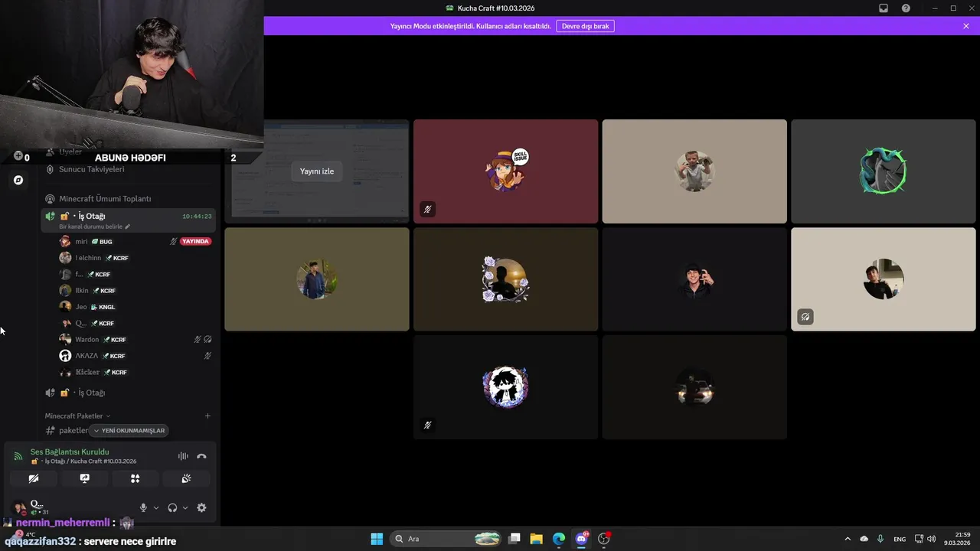This screenshot has height=551, width=980.
Task: Click muted mic icon on red tile
Action: 428,209
